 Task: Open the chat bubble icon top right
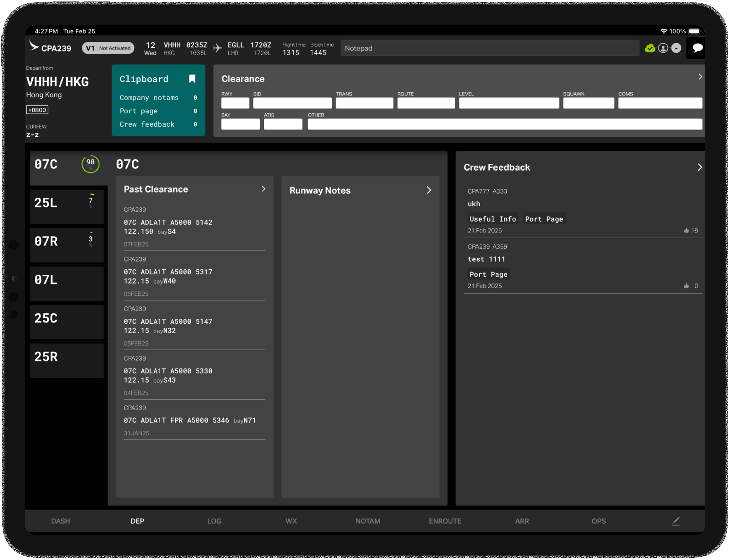pyautogui.click(x=697, y=48)
